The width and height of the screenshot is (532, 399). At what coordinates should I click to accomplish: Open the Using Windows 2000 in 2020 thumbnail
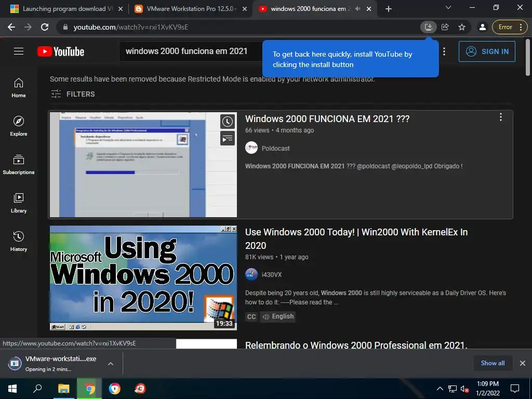(143, 278)
